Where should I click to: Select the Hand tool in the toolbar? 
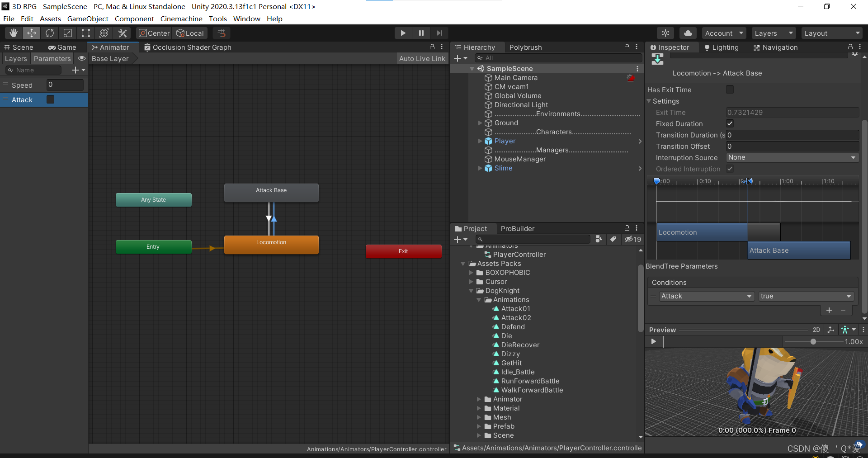[13, 33]
